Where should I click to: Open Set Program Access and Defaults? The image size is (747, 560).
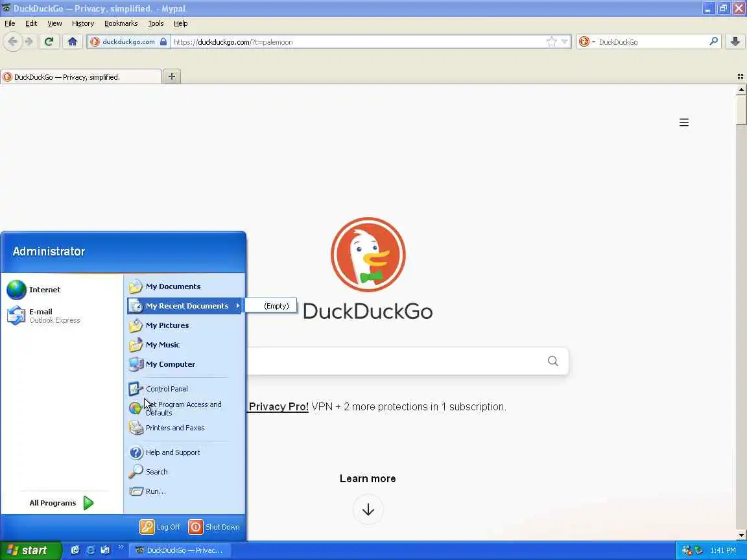coord(185,408)
